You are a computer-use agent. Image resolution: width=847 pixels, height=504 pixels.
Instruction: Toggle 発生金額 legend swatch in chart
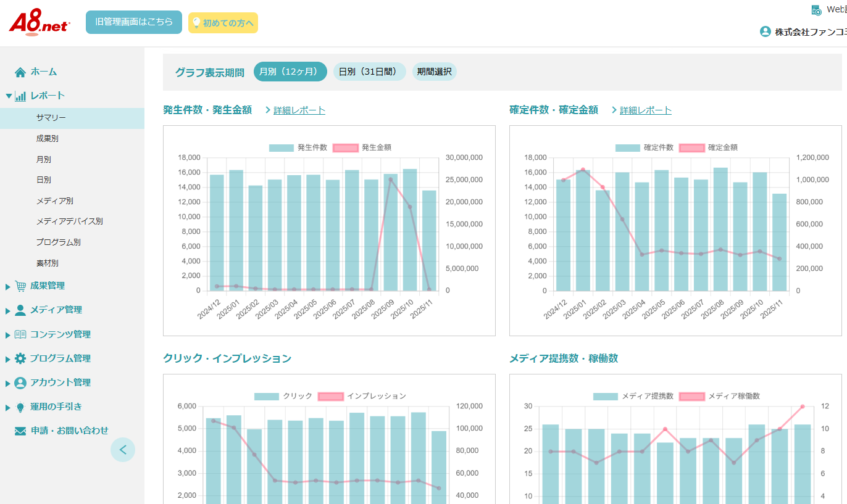(x=346, y=148)
